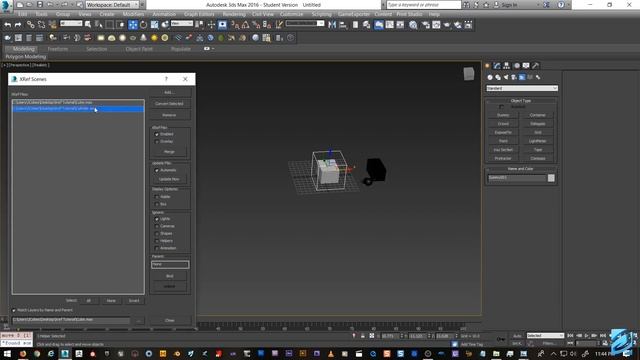Collapse the Name and Color rollout
The image size is (640, 360).
click(x=521, y=169)
